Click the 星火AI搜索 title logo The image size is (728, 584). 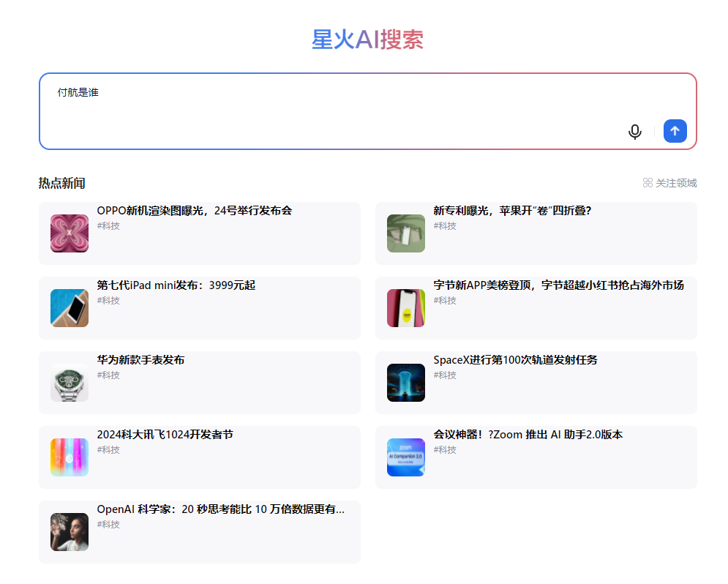click(x=367, y=40)
